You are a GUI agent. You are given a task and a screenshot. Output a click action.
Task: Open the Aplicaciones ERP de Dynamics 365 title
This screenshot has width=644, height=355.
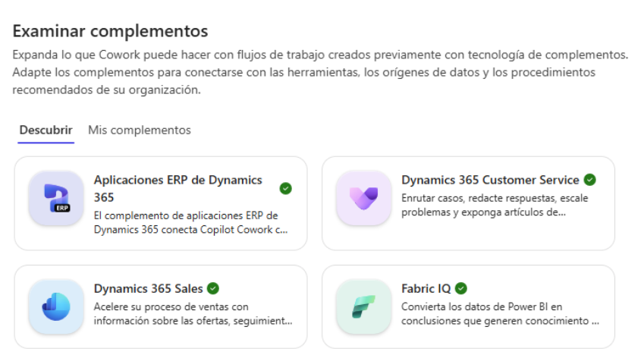[177, 189]
